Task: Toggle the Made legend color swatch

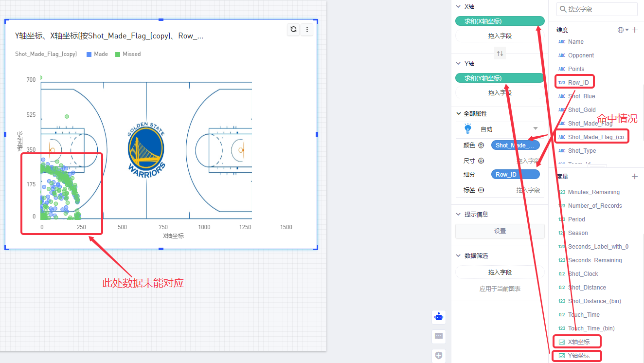Action: pyautogui.click(x=89, y=54)
